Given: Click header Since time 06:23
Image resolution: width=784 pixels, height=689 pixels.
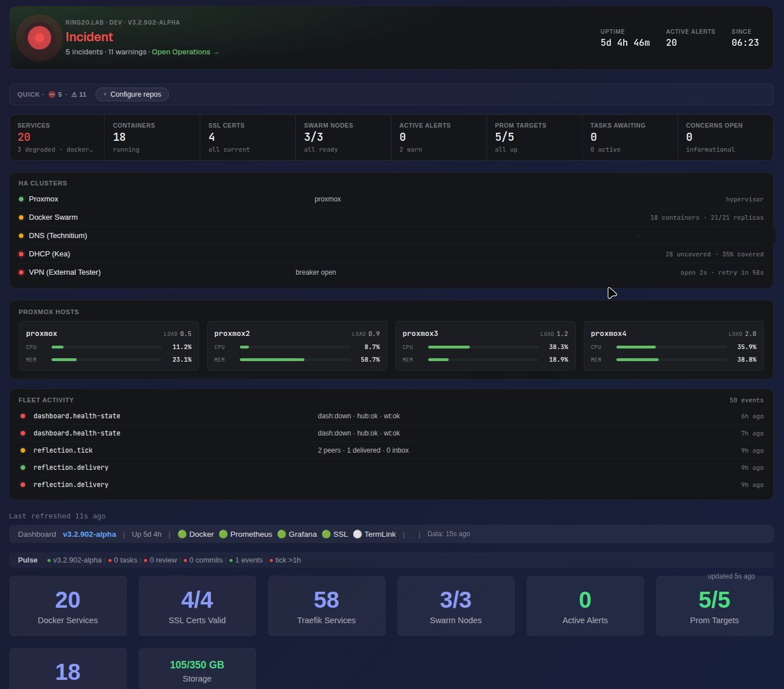Looking at the screenshot, I should click(x=745, y=43).
